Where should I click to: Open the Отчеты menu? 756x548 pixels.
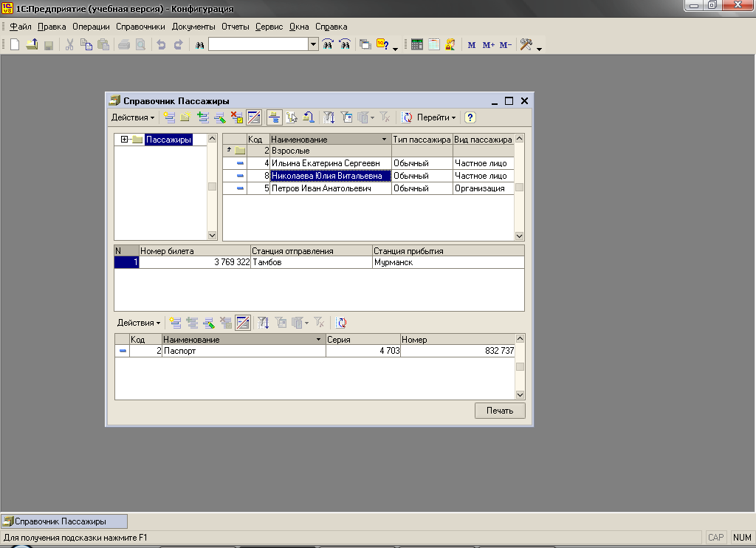pos(235,27)
